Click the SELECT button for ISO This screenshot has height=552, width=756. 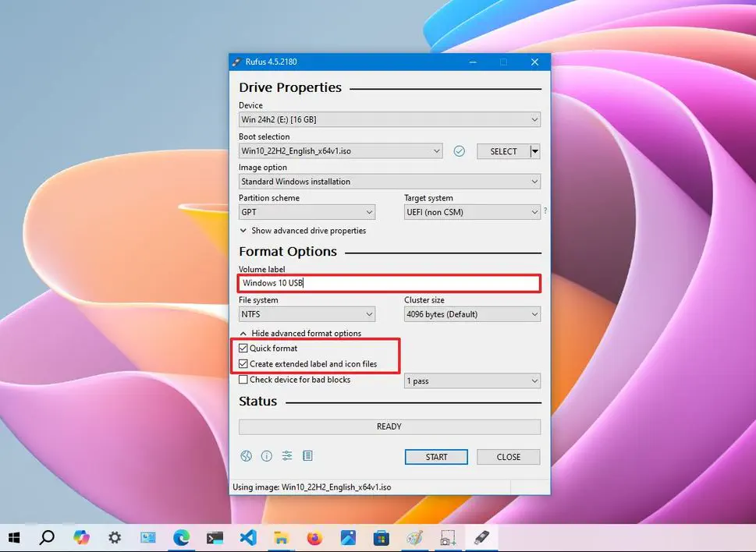[503, 151]
